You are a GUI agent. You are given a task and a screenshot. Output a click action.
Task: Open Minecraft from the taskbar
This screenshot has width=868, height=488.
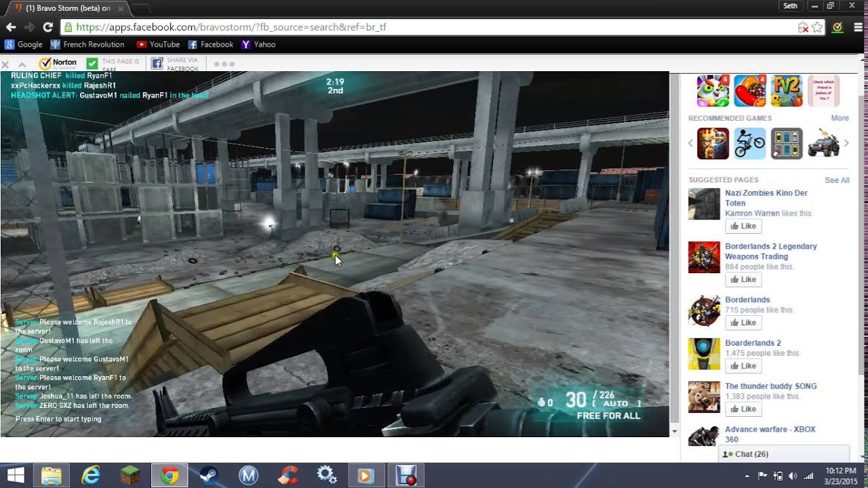pos(130,475)
